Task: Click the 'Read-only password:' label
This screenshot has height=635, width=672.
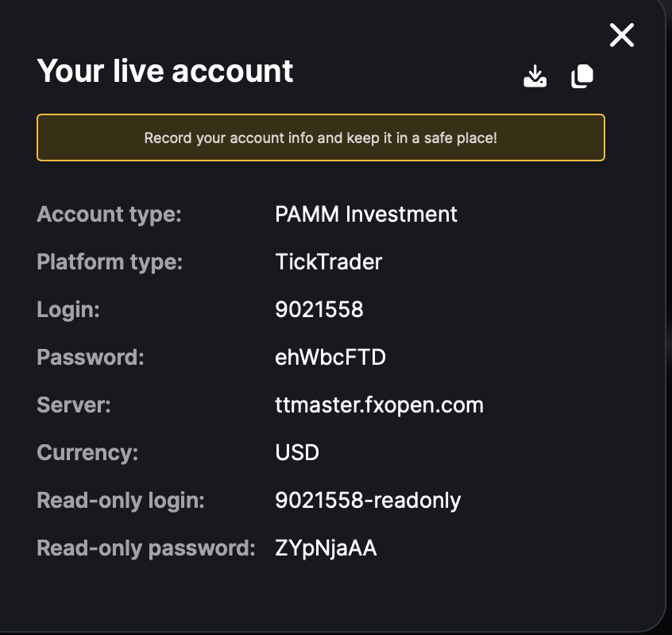Action: pyautogui.click(x=146, y=548)
